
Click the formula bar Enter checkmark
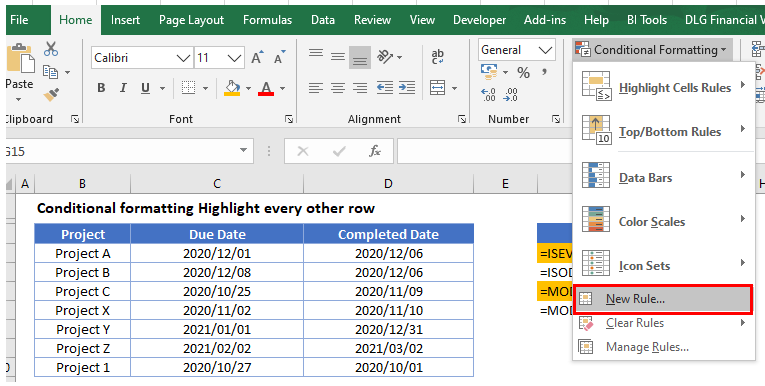coord(339,151)
